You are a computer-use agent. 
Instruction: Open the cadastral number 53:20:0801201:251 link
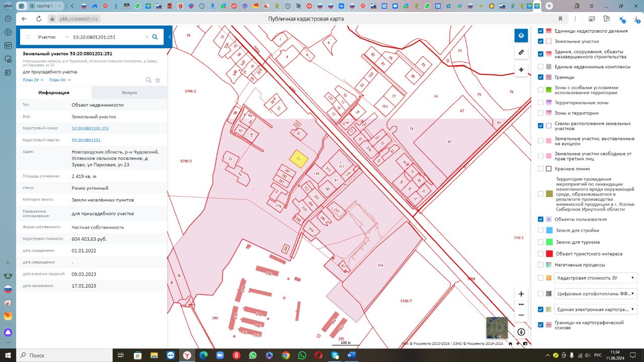tap(91, 129)
